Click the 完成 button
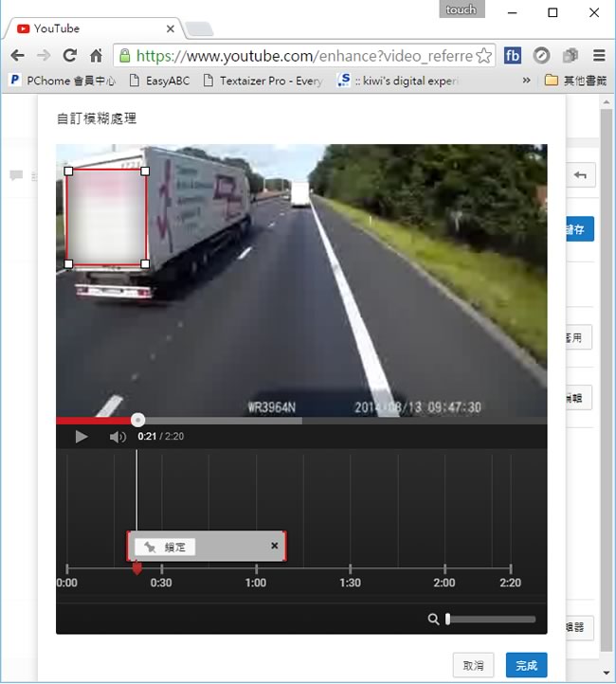Viewport: 616px width, 684px height. pyautogui.click(x=526, y=666)
